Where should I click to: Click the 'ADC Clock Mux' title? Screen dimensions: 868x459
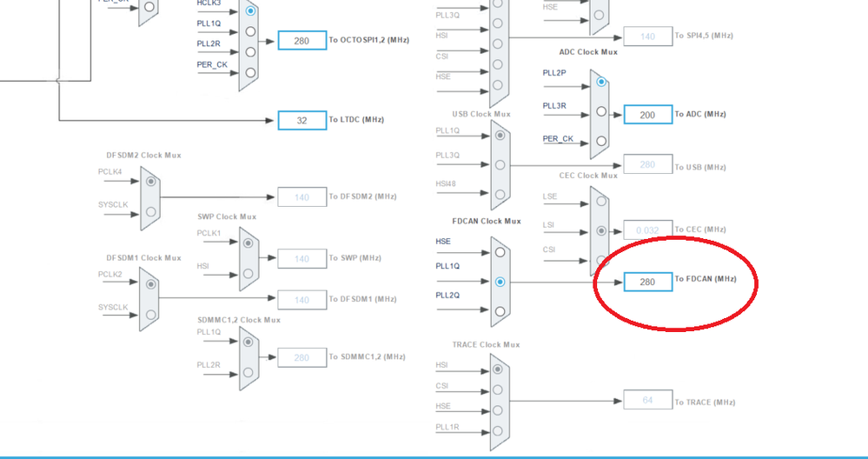588,52
